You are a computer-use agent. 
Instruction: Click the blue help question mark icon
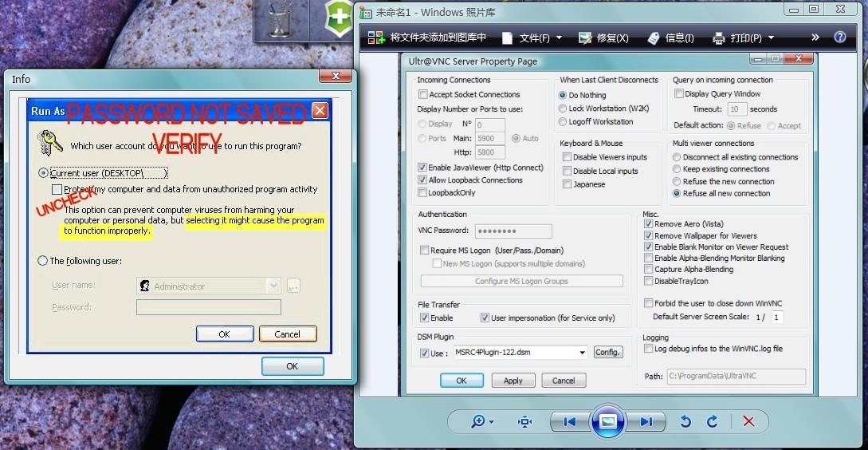tap(840, 37)
